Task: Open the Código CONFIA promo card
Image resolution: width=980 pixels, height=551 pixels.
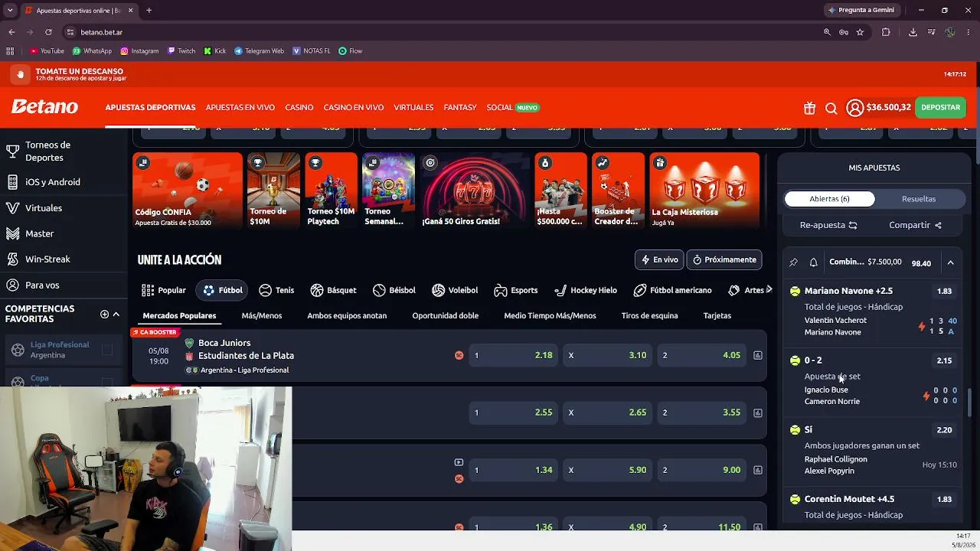Action: tap(188, 191)
